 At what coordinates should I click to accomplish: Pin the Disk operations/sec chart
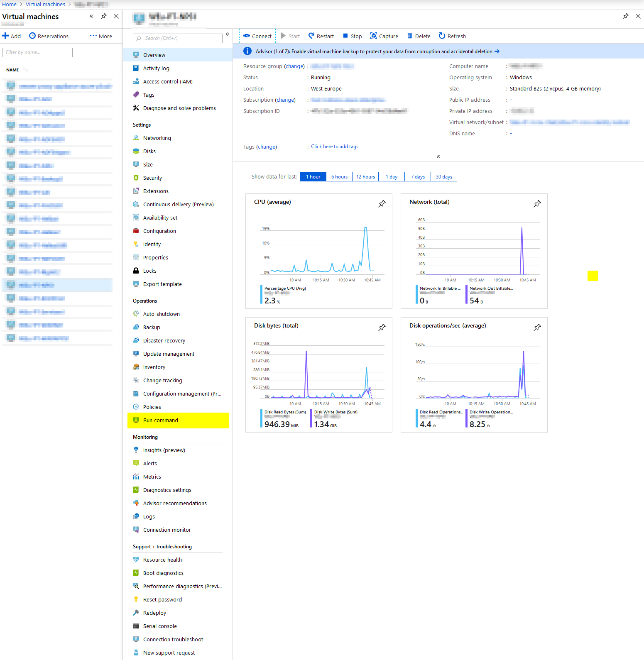click(x=537, y=327)
